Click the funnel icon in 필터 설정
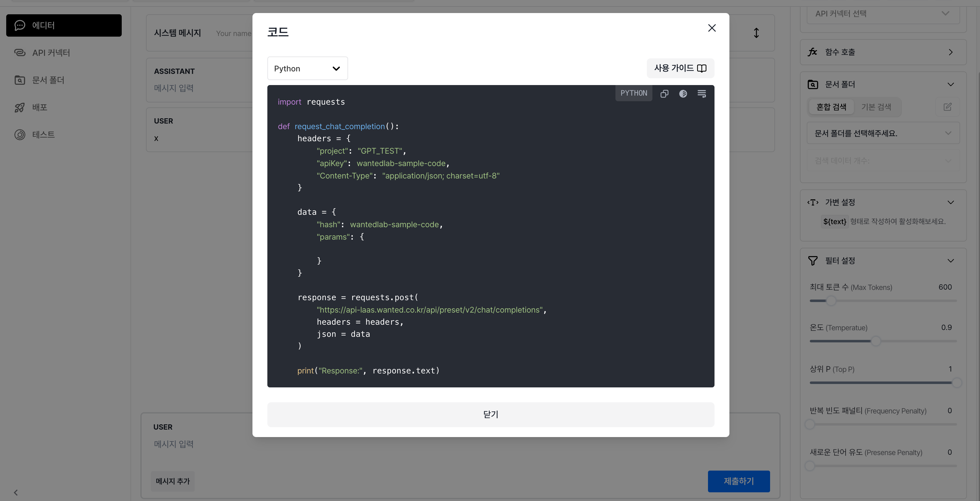The width and height of the screenshot is (980, 501). 813,260
